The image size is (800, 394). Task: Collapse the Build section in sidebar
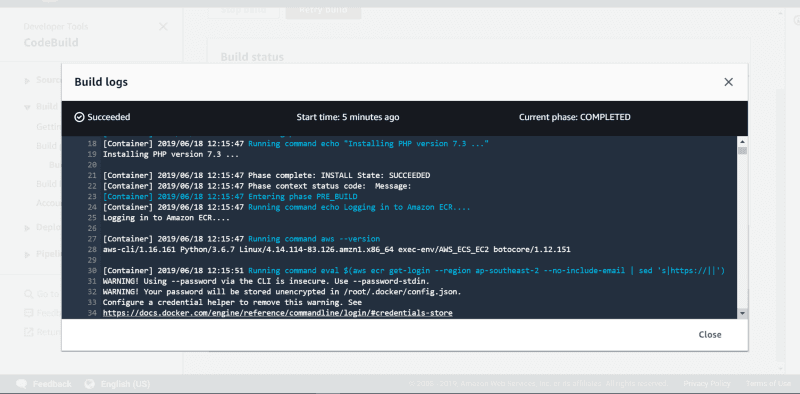pos(28,107)
